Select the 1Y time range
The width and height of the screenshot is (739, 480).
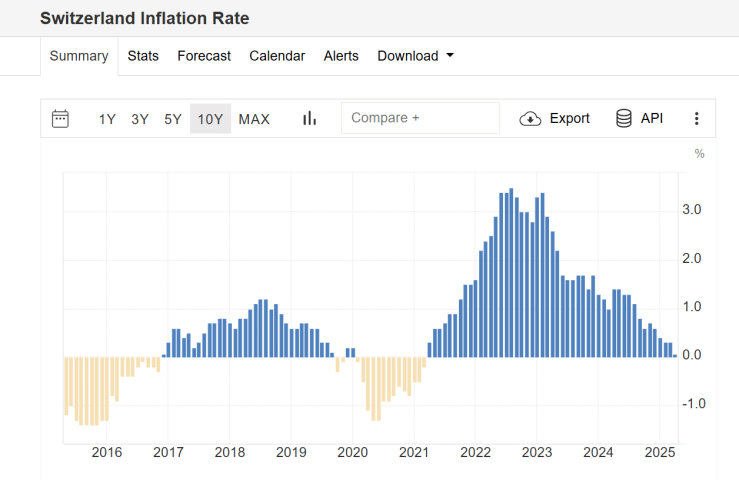[x=107, y=119]
